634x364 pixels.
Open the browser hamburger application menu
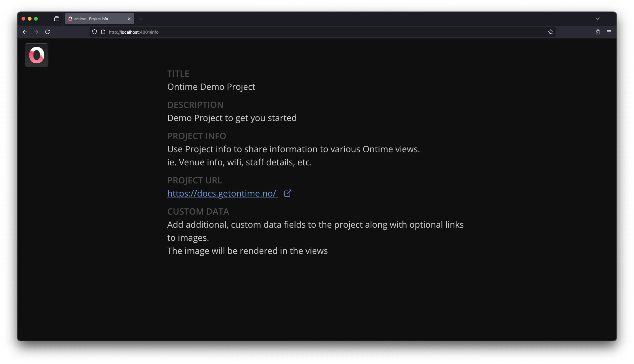pyautogui.click(x=609, y=32)
